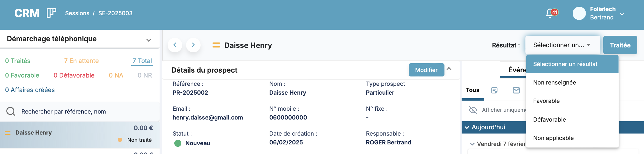The image size is (644, 154).
Task: Choose Favorable from result list
Action: (x=546, y=101)
